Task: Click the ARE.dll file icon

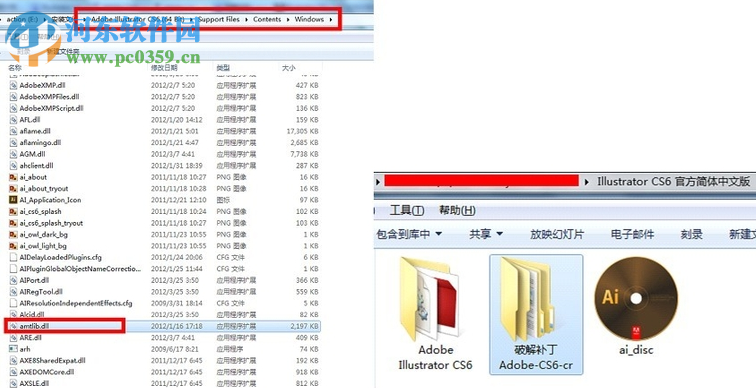Action: coord(13,338)
